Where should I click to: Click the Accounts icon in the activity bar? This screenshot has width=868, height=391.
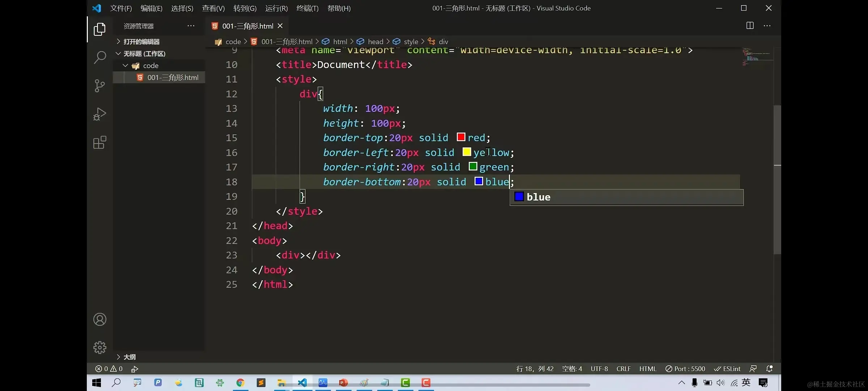[100, 319]
